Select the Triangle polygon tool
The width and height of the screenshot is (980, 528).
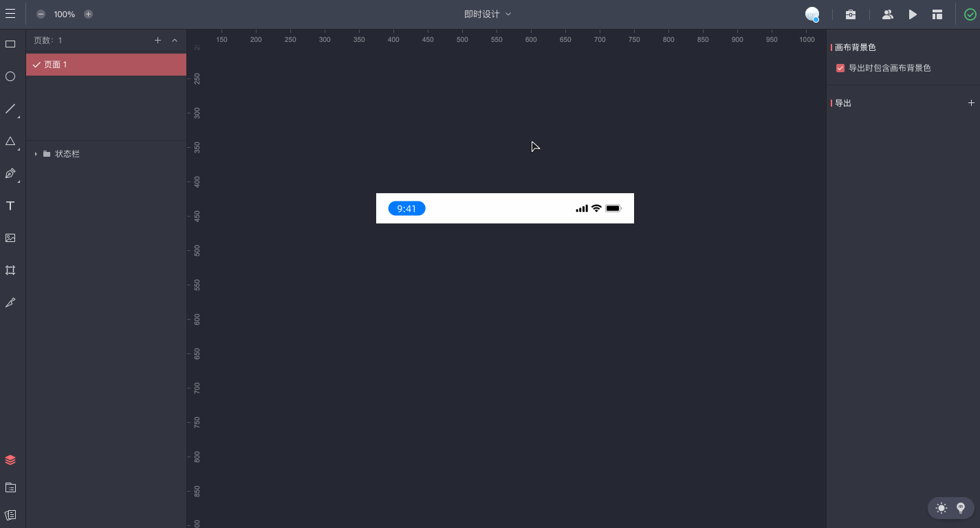[10, 141]
